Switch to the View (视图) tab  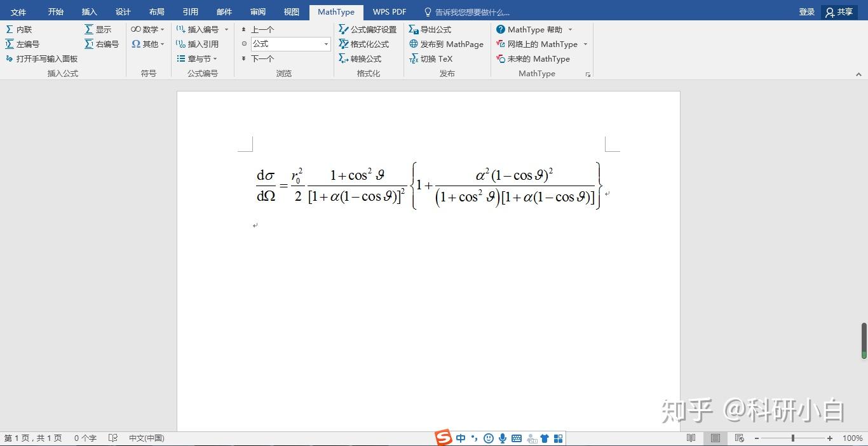291,12
